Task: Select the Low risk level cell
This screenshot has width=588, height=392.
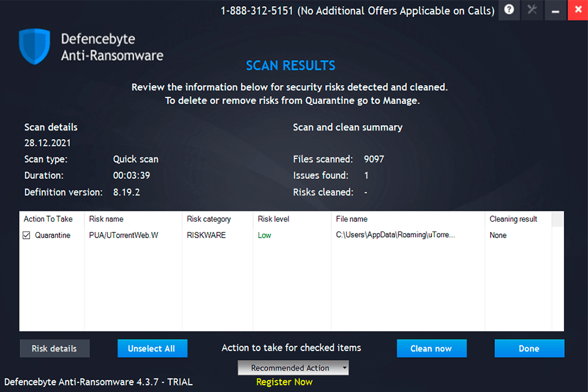Action: (265, 235)
